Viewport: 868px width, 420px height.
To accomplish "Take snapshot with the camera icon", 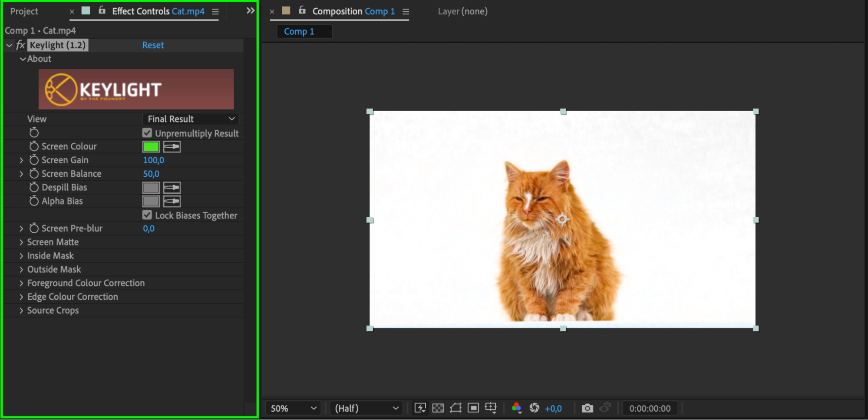I will 587,408.
